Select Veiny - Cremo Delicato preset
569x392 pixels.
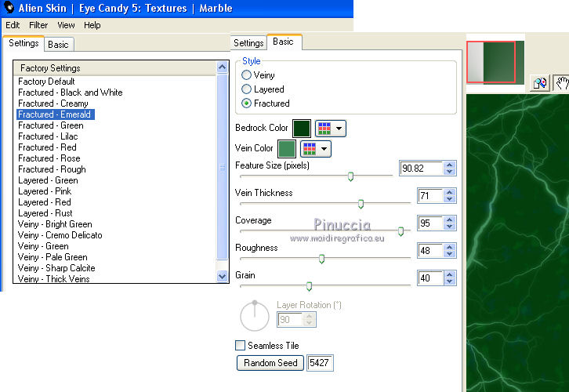[x=60, y=235]
